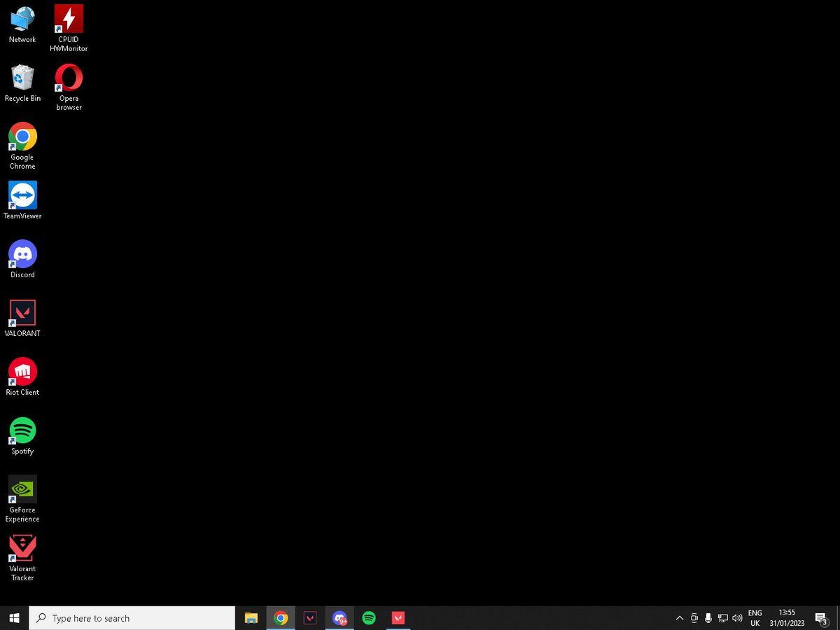
Task: Open the red Valorant taskbar icon
Action: 398,618
